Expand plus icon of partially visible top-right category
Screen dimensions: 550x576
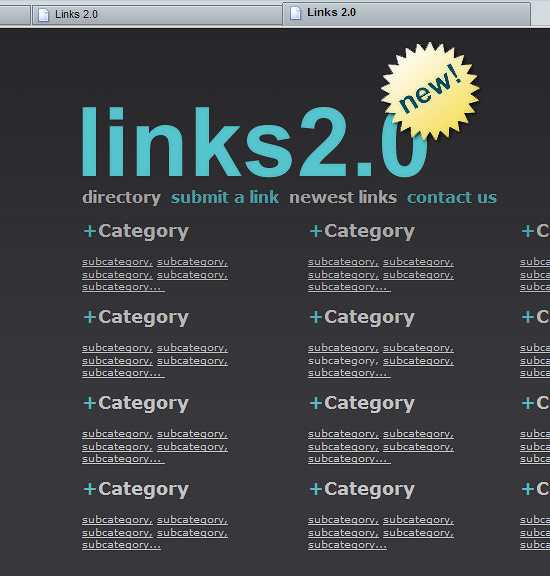click(528, 231)
